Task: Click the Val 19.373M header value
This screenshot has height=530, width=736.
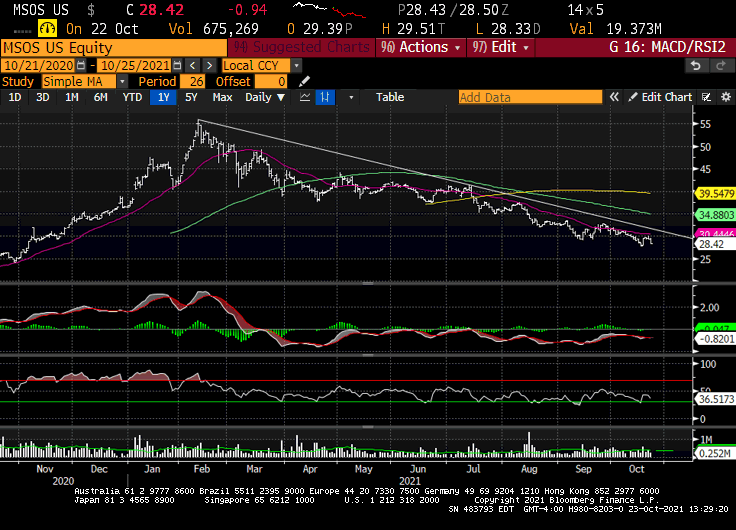Action: coord(615,29)
